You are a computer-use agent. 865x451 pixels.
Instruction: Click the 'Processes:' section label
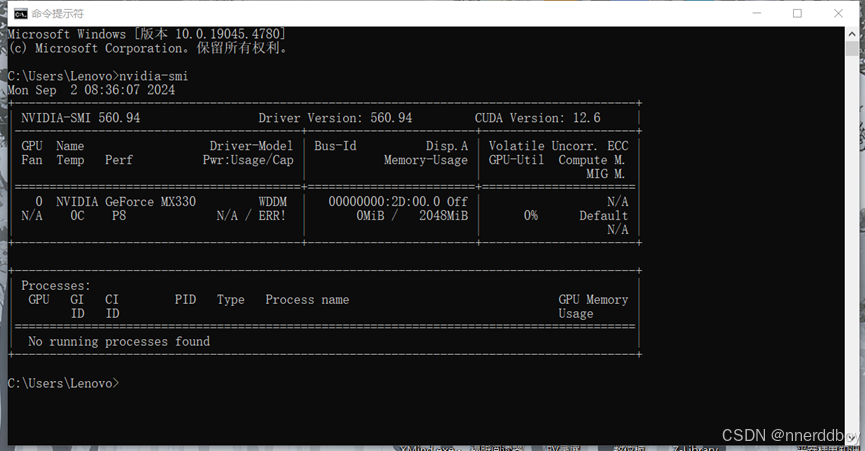tap(56, 286)
